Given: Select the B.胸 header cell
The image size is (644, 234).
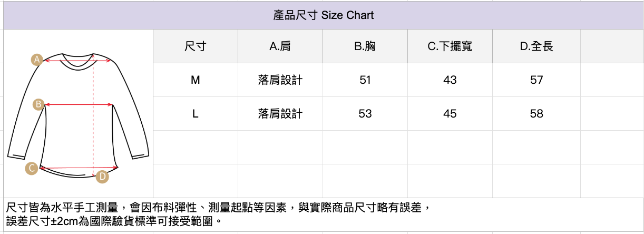Looking at the screenshot, I should [365, 46].
